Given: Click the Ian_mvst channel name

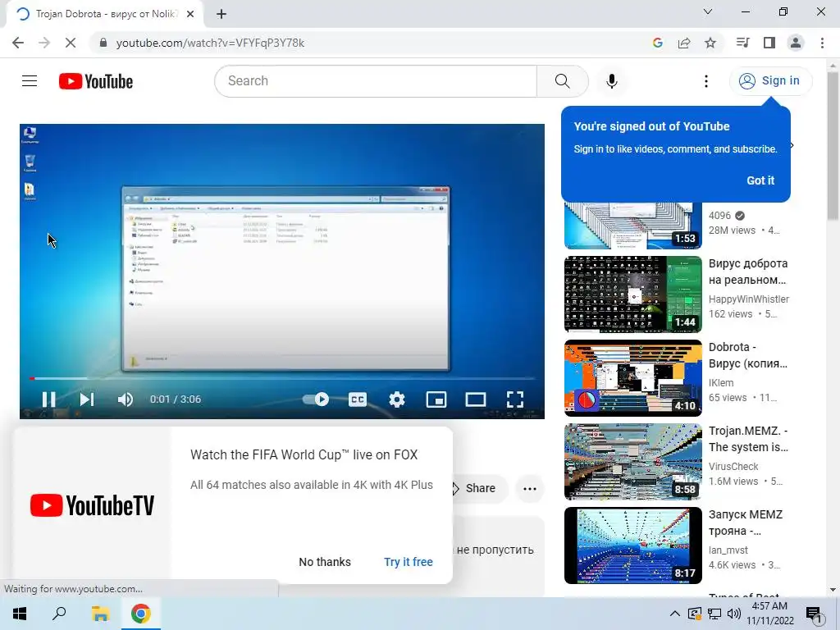Looking at the screenshot, I should [728, 550].
